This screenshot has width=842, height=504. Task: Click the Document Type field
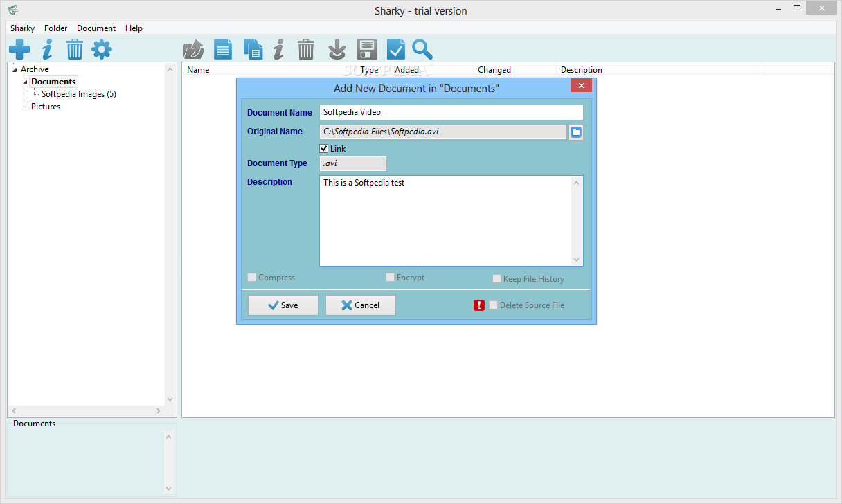pyautogui.click(x=353, y=163)
